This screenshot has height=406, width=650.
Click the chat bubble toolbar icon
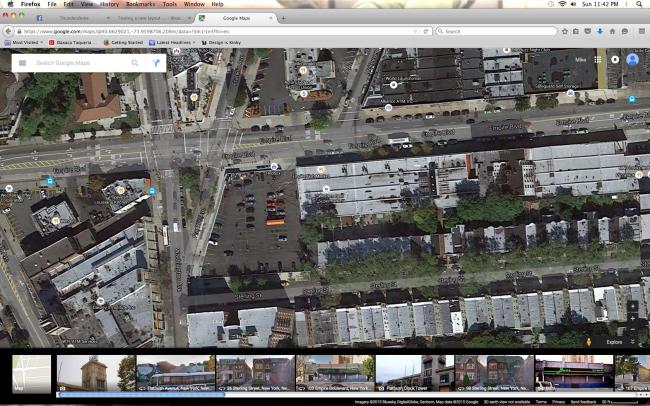(625, 32)
